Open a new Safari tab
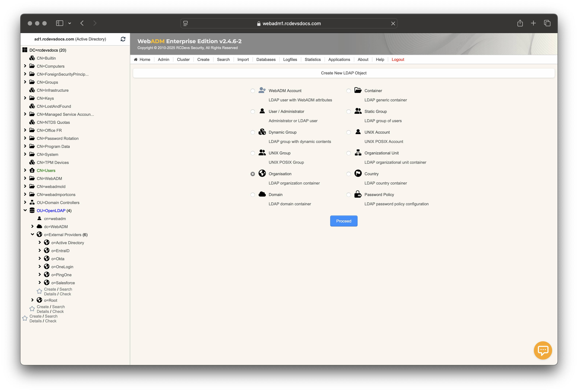The height and width of the screenshot is (392, 578). (x=533, y=23)
